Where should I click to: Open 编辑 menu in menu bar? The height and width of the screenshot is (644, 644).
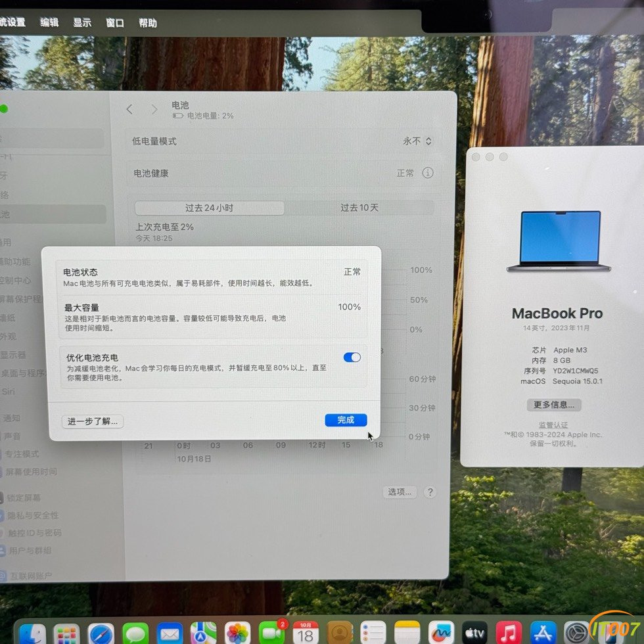[49, 22]
